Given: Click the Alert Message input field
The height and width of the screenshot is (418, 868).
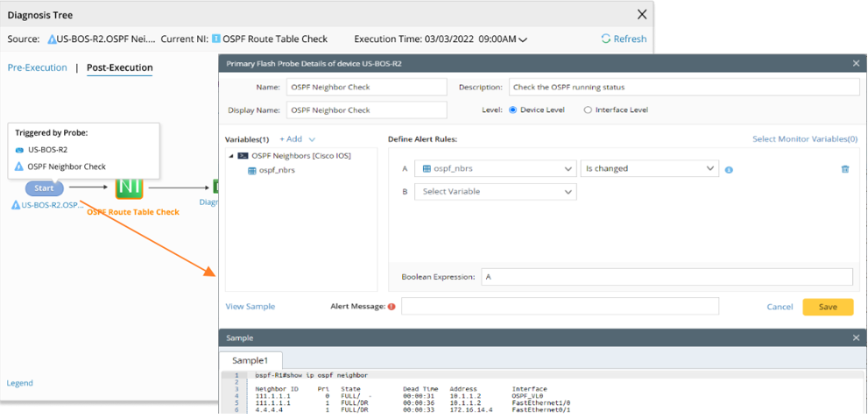Looking at the screenshot, I should pos(560,307).
